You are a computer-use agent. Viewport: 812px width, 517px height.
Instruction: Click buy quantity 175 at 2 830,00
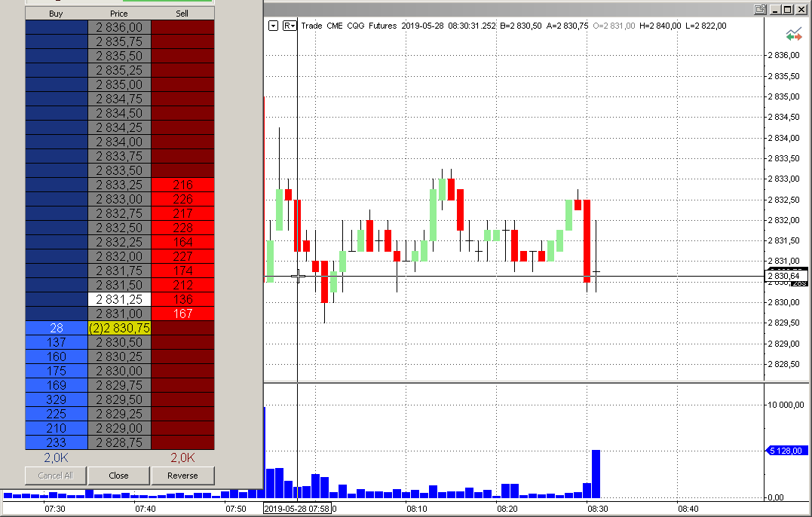(57, 371)
